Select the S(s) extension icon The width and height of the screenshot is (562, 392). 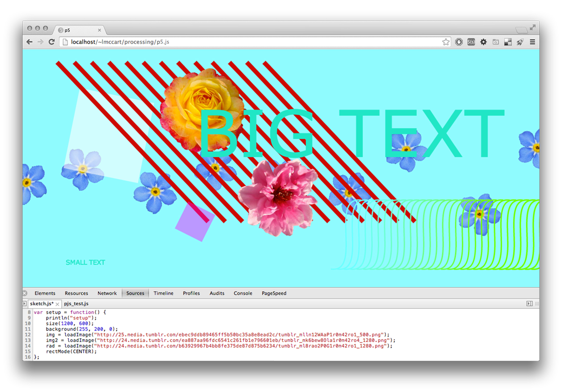(471, 42)
